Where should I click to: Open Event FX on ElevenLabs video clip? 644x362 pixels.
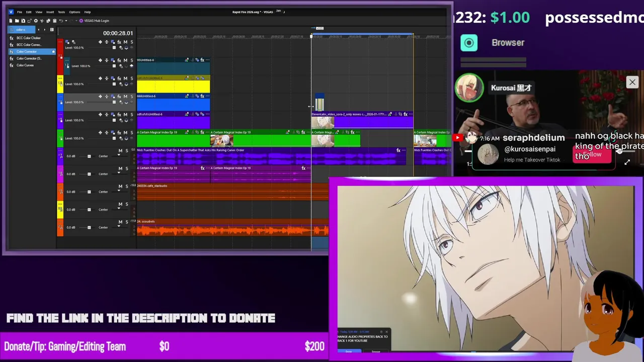(406, 114)
